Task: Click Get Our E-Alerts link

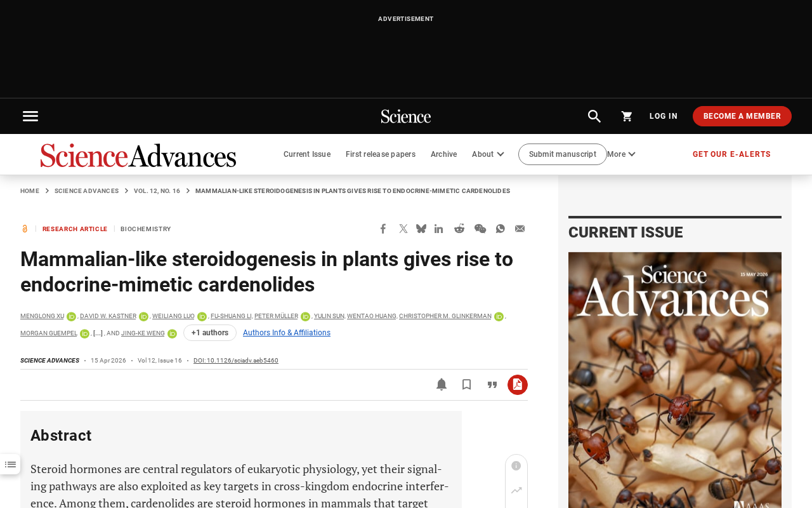Action: coord(731,154)
